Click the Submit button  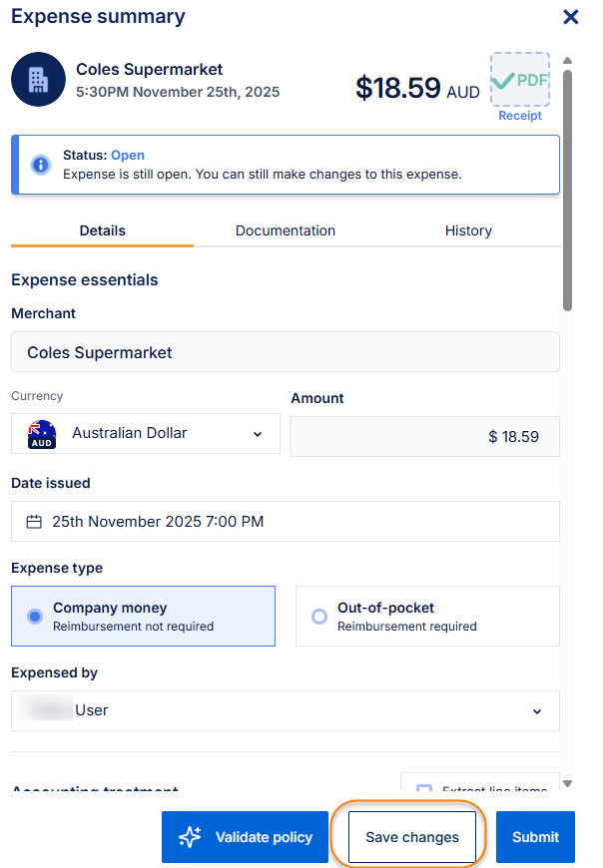(535, 837)
